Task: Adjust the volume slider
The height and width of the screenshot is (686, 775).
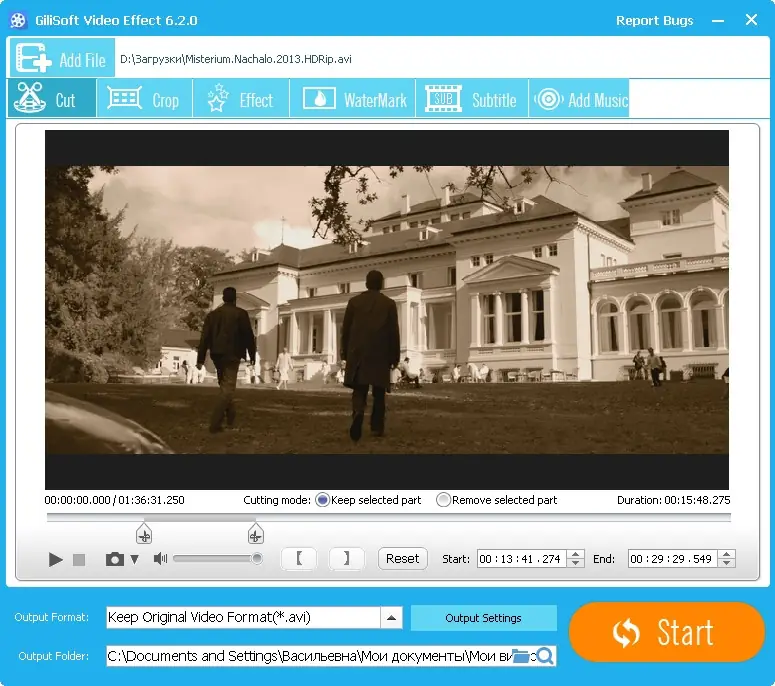Action: (x=217, y=558)
